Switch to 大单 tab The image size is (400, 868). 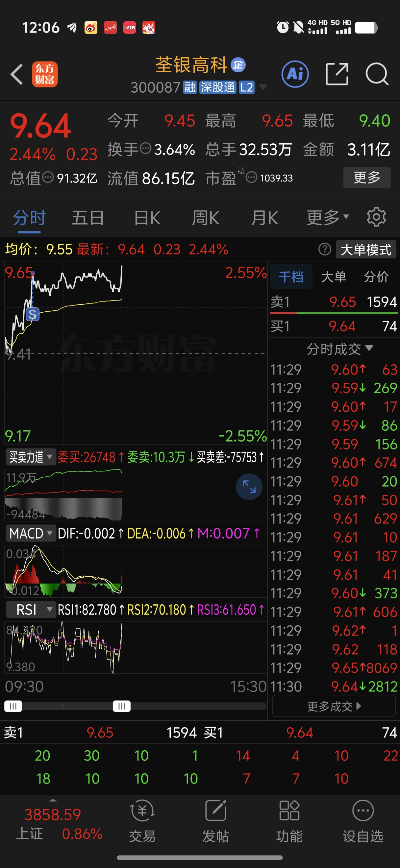point(334,277)
